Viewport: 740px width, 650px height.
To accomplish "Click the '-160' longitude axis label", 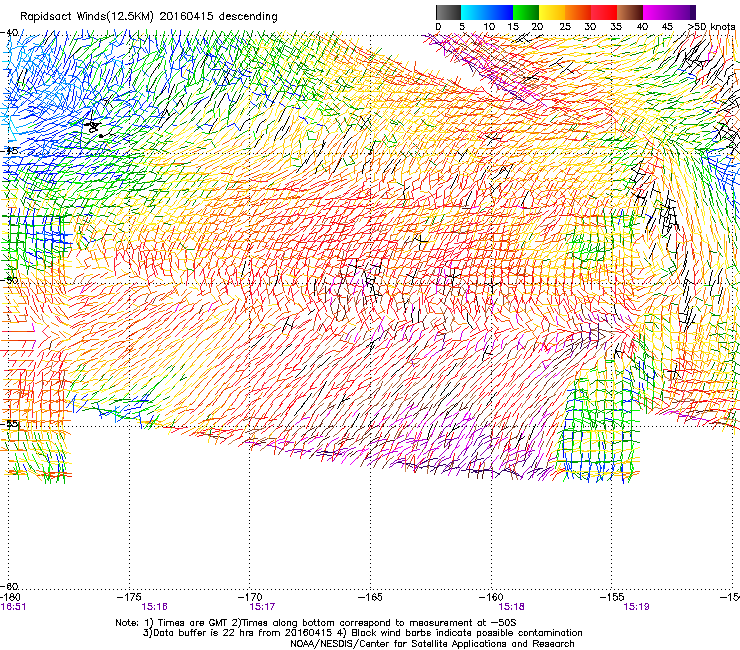I will [491, 597].
